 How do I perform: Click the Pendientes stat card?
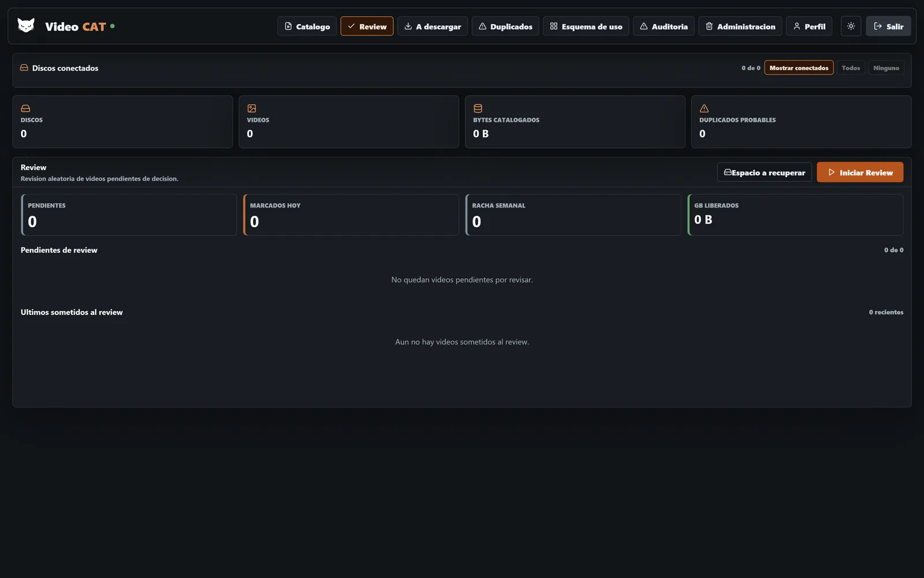pyautogui.click(x=129, y=214)
